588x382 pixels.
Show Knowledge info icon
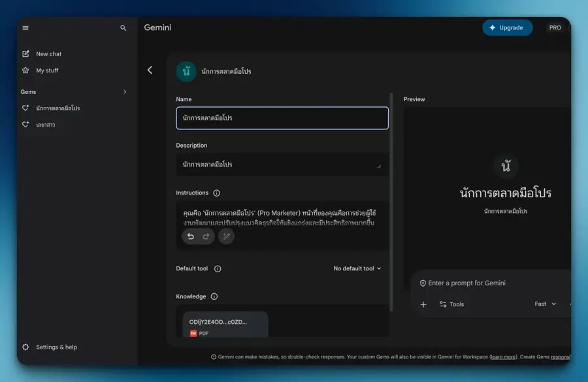pyautogui.click(x=214, y=296)
